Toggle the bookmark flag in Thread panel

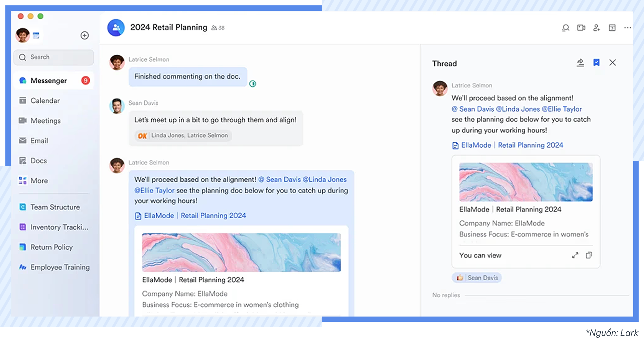(x=596, y=63)
